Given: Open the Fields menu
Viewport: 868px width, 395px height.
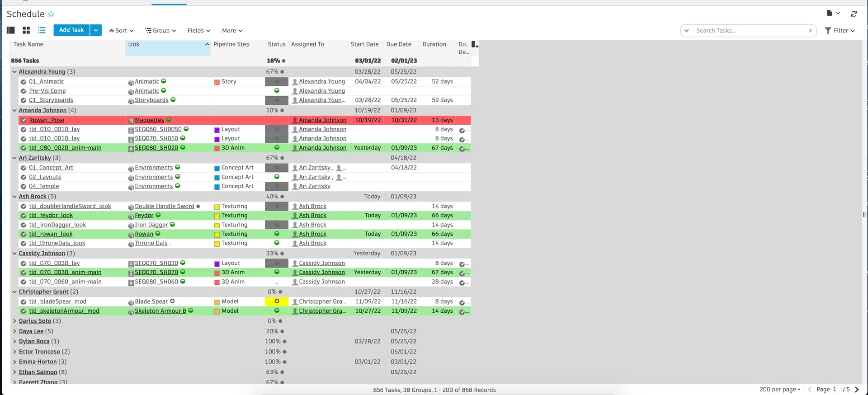Looking at the screenshot, I should tap(198, 31).
